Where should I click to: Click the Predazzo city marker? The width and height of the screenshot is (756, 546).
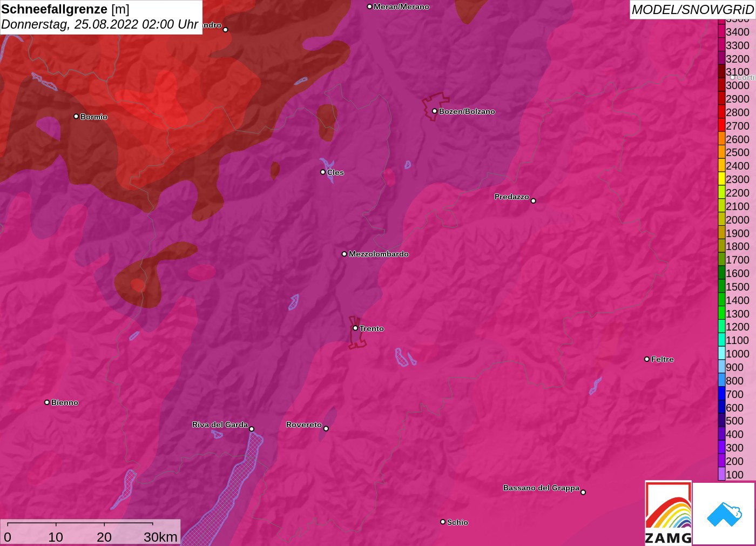(534, 201)
